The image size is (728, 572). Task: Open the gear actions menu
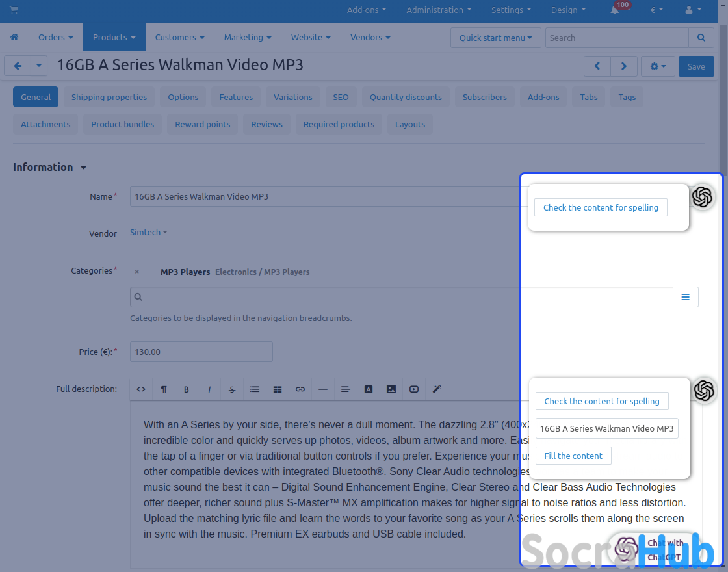[658, 66]
